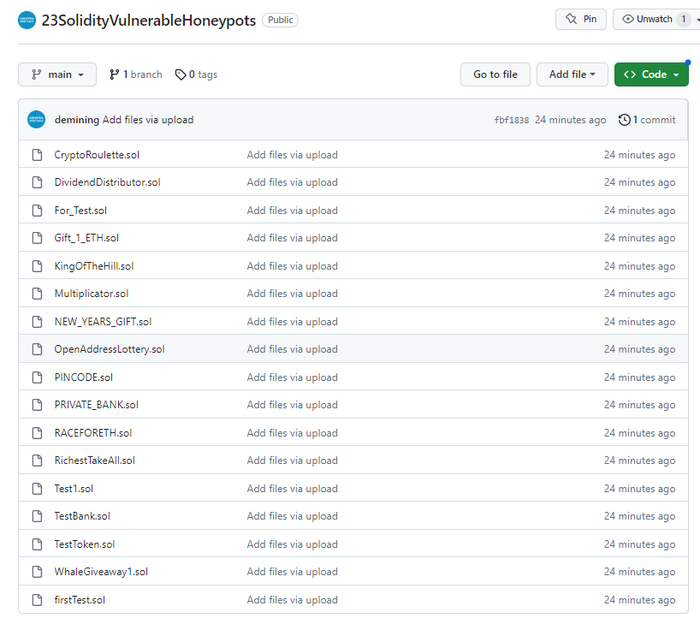
Task: Open file For_Test.sol
Action: coord(80,210)
